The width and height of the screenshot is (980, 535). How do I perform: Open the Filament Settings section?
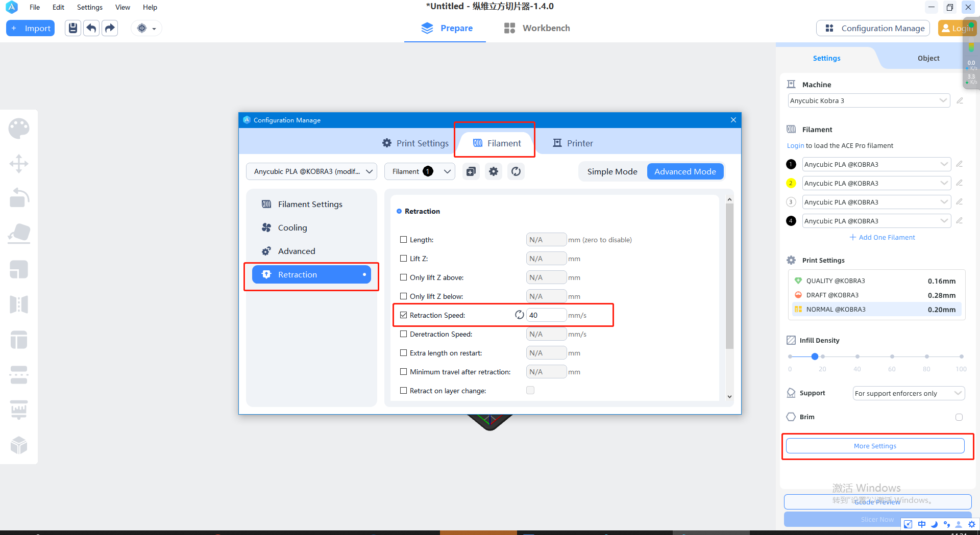[311, 204]
